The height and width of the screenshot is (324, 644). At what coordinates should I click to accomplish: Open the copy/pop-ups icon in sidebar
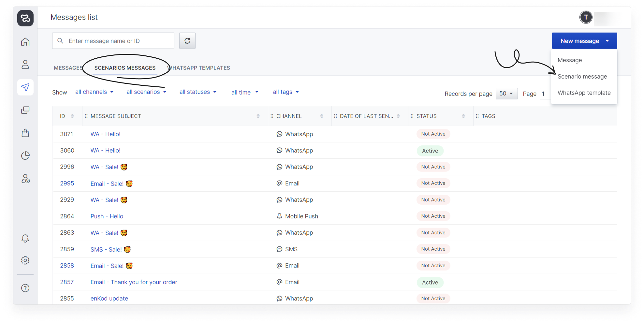(25, 110)
